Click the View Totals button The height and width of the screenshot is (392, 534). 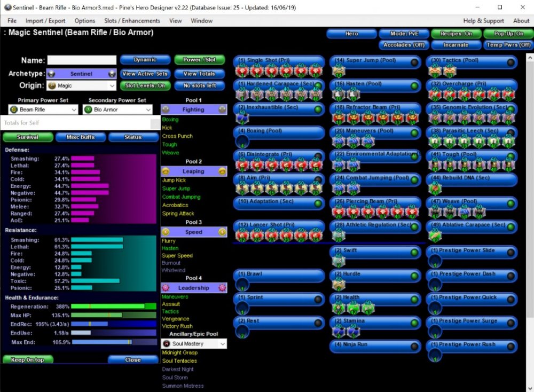(x=199, y=74)
